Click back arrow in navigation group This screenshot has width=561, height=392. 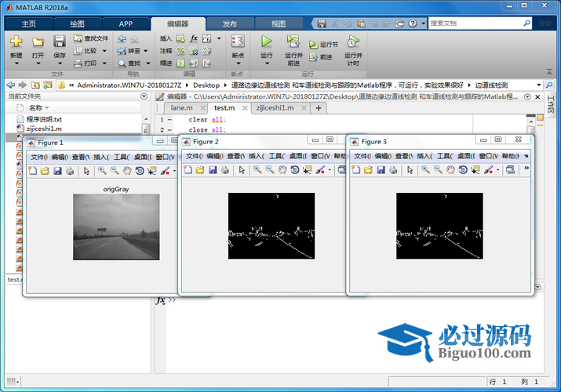click(x=122, y=38)
